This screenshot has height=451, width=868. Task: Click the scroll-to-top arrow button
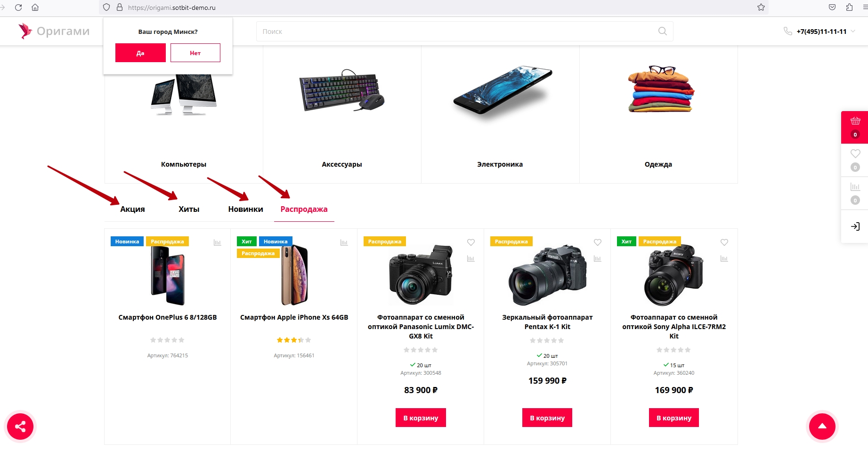click(822, 427)
